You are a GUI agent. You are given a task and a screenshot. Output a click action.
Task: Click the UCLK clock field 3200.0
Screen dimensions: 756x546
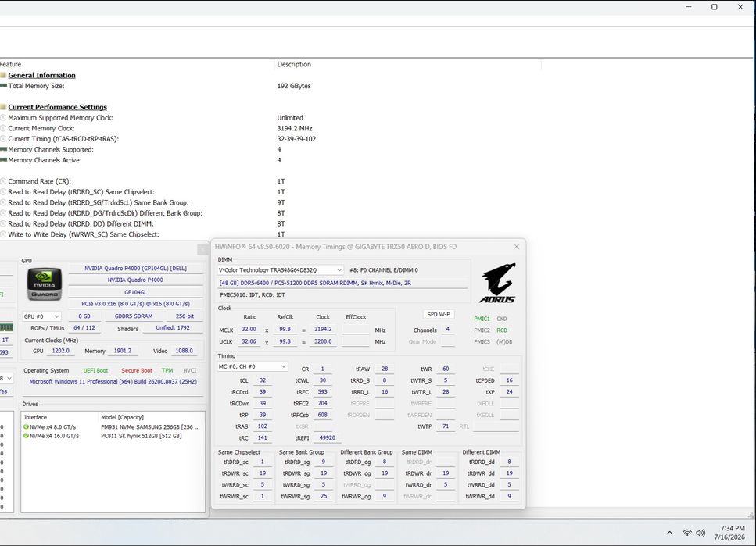[323, 341]
